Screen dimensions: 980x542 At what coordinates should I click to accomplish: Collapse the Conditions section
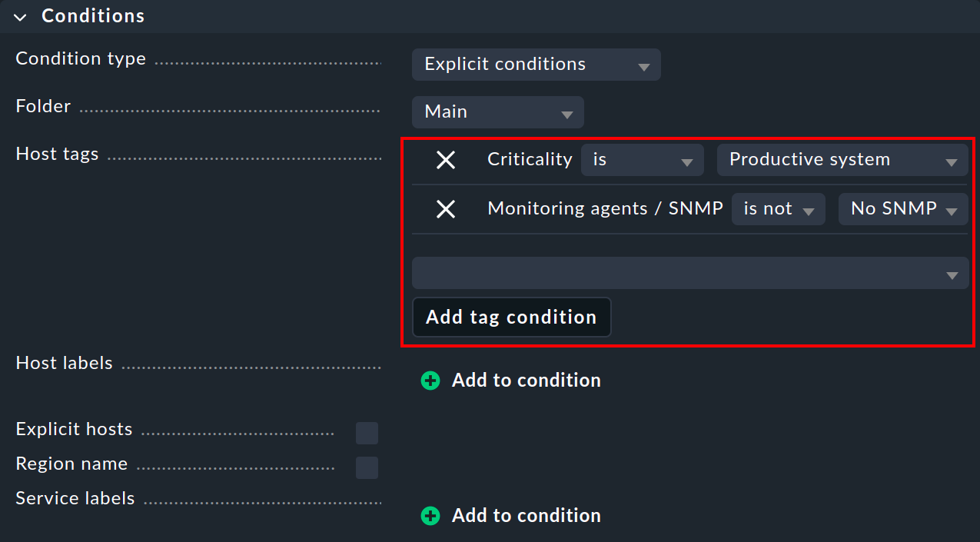coord(18,16)
